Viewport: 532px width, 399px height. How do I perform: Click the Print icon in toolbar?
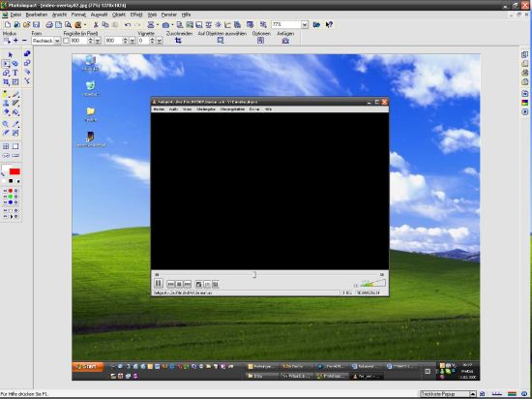click(x=49, y=25)
